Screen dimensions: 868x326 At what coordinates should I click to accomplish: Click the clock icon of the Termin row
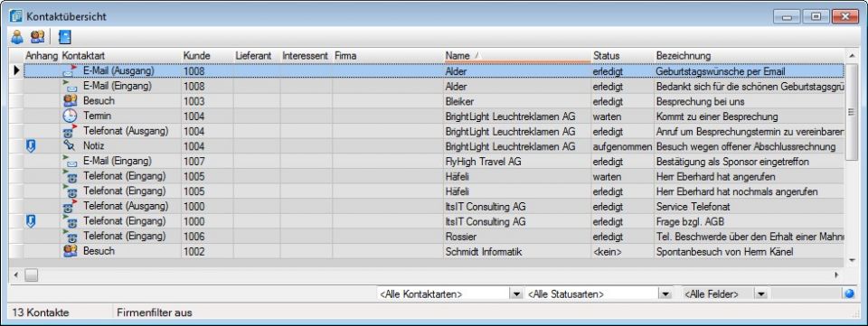(70, 116)
